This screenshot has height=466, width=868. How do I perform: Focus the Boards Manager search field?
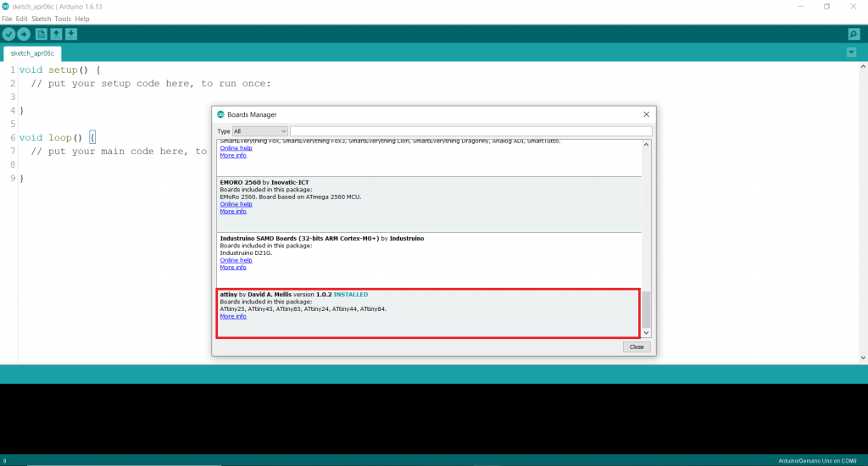471,131
